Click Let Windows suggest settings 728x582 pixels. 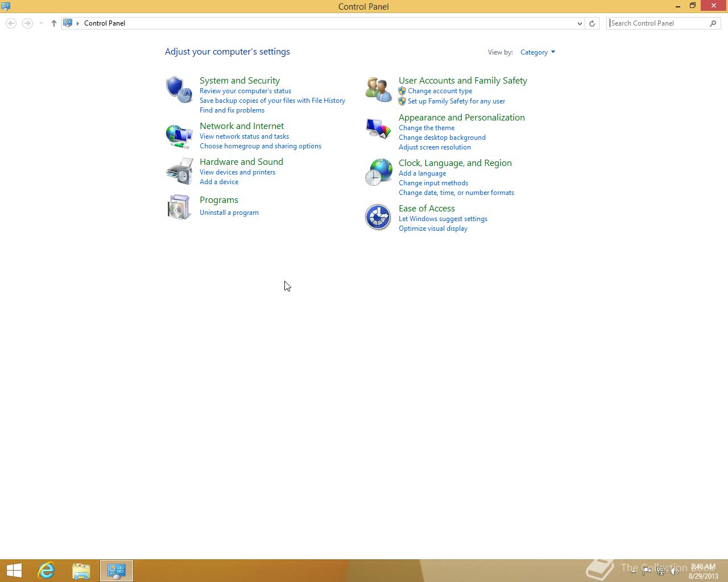click(x=443, y=219)
